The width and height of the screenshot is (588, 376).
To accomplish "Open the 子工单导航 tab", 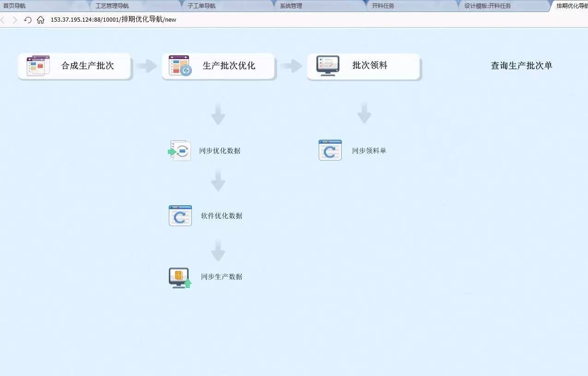I will point(202,6).
